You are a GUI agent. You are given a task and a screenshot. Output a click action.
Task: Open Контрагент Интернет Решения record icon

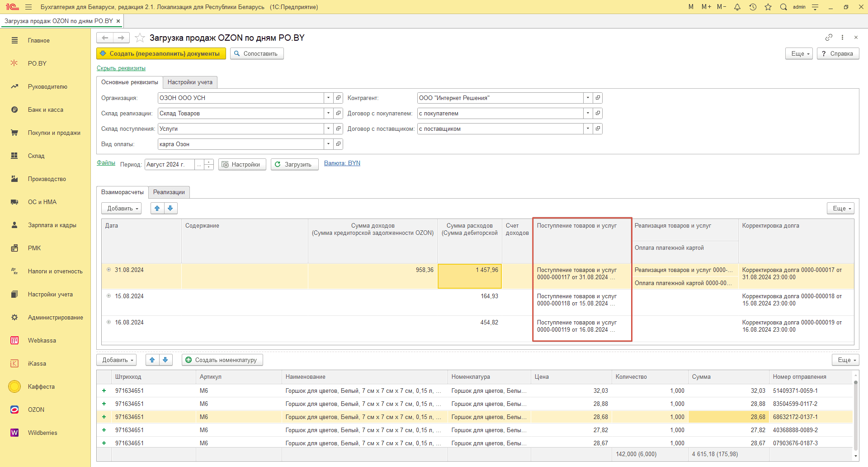coord(598,98)
